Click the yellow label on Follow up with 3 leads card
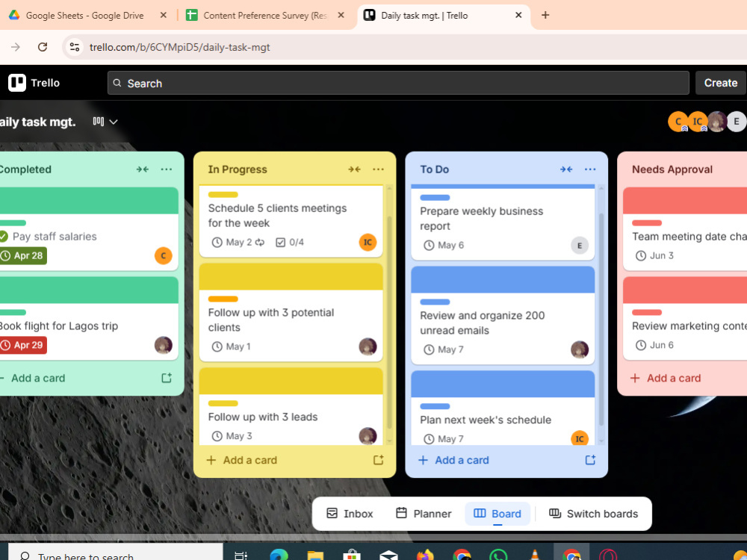This screenshot has width=747, height=560. coord(223,403)
